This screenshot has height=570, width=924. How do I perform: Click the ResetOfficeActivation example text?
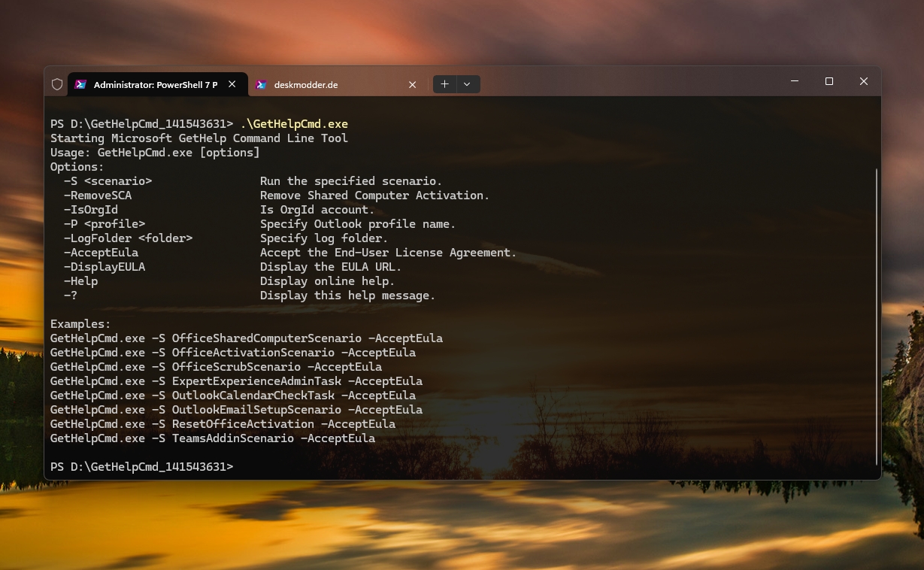[243, 424]
